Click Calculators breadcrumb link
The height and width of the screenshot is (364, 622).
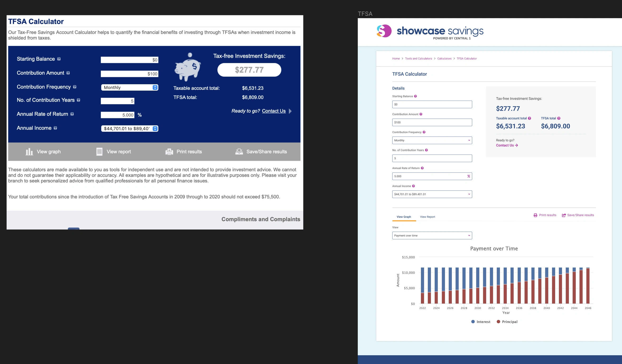tap(444, 59)
